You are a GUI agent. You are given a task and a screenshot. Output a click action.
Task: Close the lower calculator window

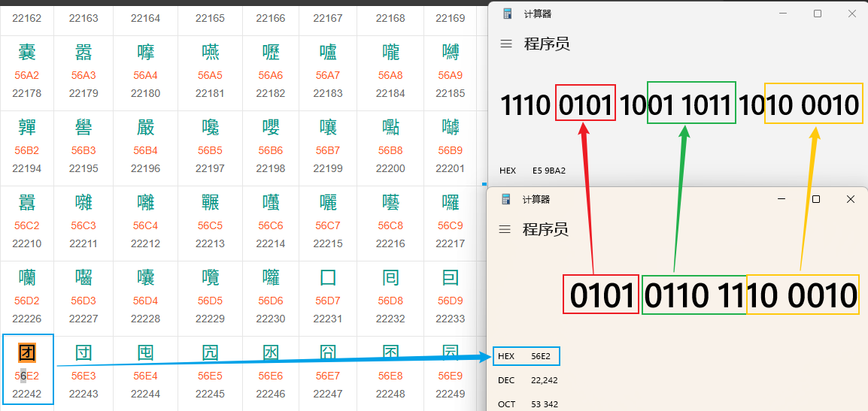851,199
